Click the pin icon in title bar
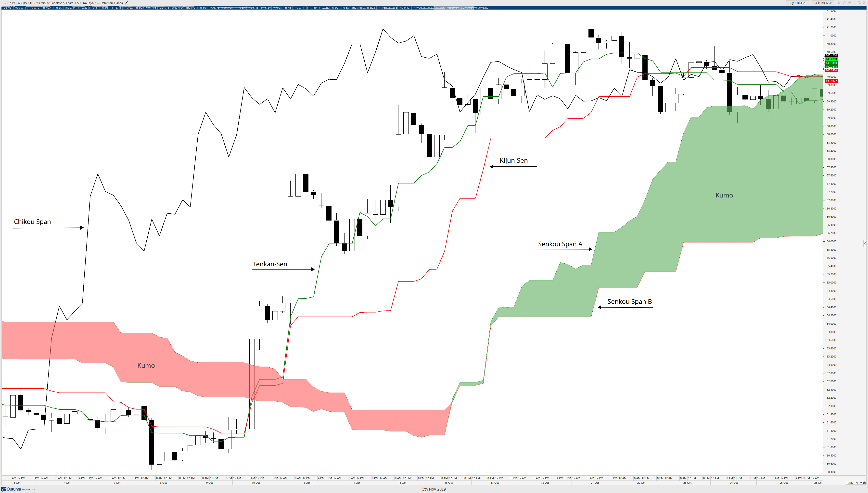The width and height of the screenshot is (868, 493). (x=849, y=3)
